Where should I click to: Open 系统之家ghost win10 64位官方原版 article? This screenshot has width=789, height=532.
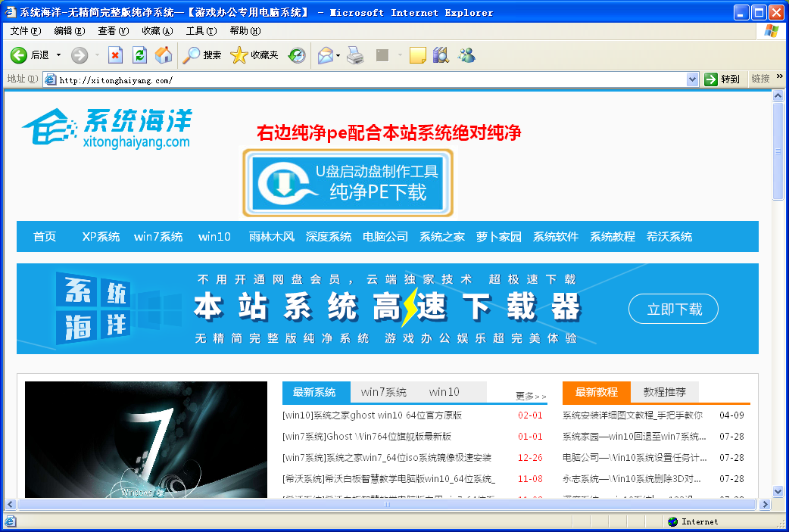373,415
